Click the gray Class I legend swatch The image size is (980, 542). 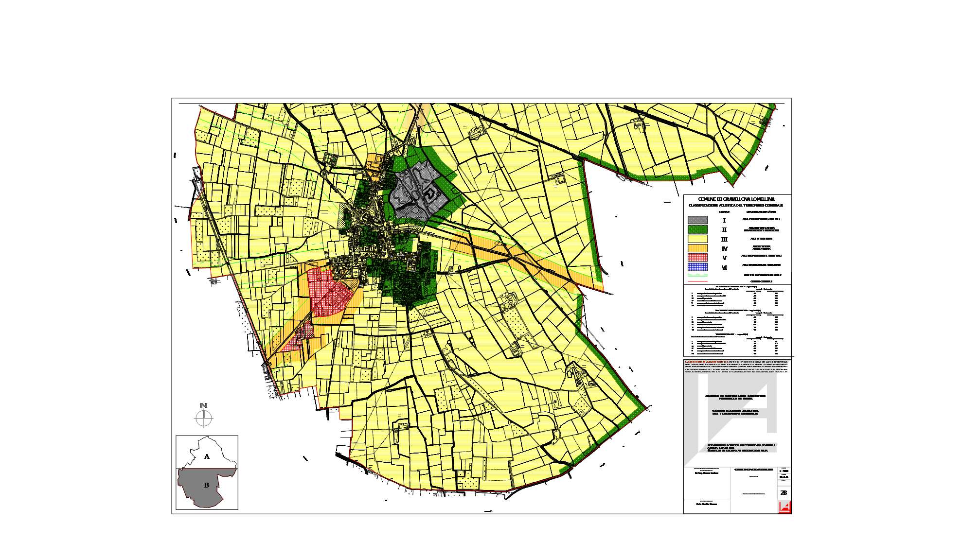point(697,220)
